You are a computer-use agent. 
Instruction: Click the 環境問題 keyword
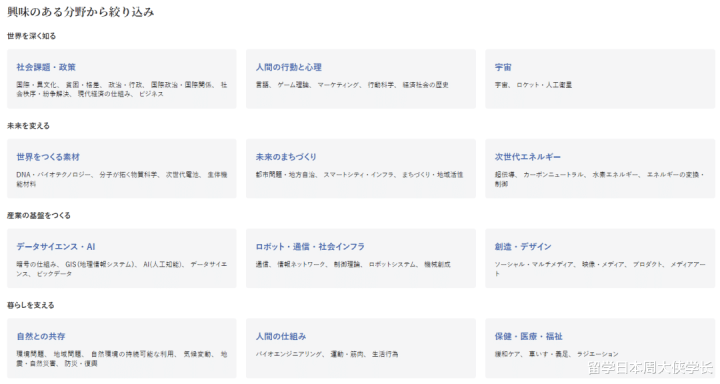click(30, 354)
